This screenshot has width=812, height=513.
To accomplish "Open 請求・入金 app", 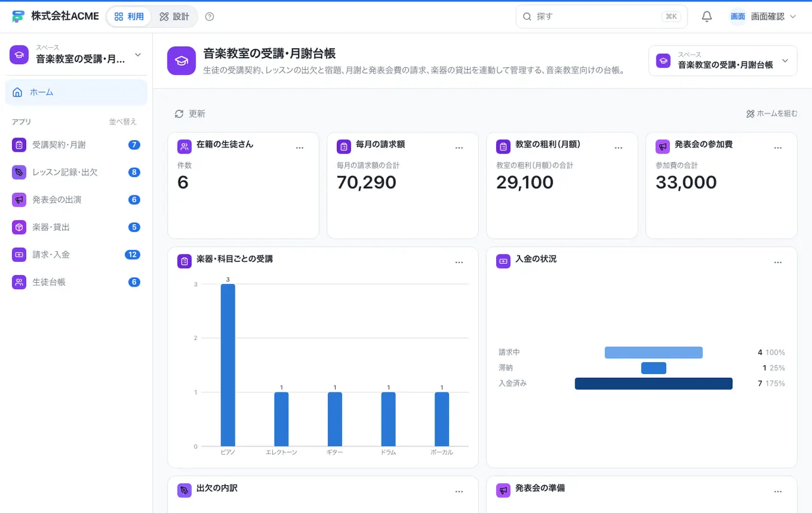I will pyautogui.click(x=76, y=254).
